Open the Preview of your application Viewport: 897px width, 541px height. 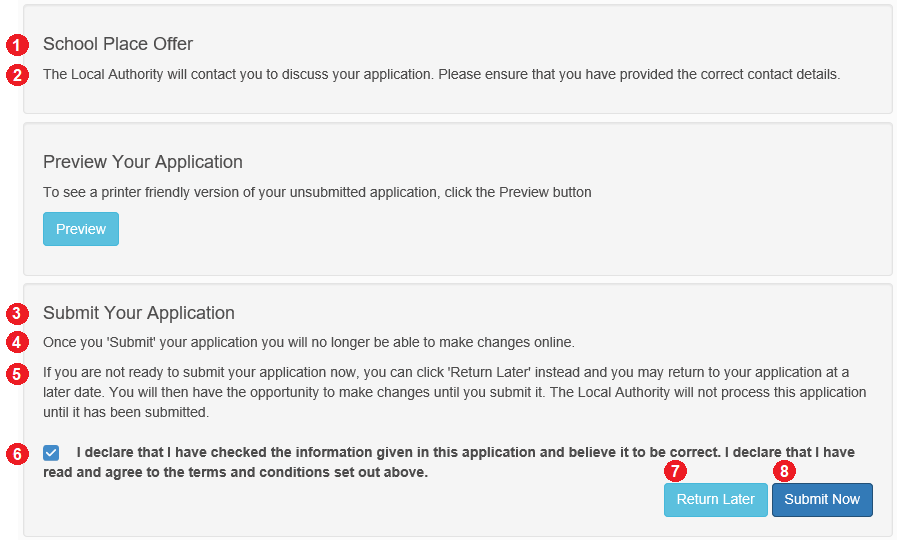coord(81,229)
